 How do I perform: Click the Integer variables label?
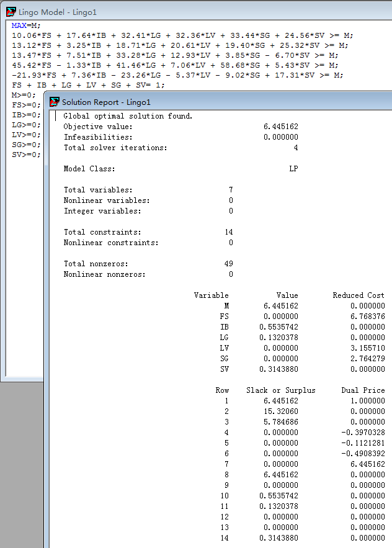coord(102,211)
